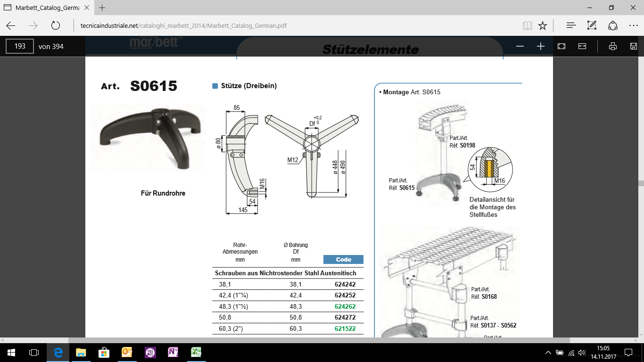
Task: Zoom in the PDF with plus icon
Action: 541,46
